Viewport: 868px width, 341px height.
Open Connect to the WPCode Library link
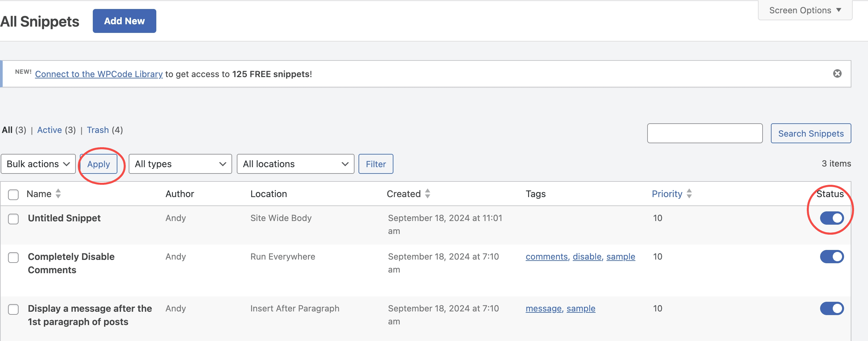click(99, 74)
